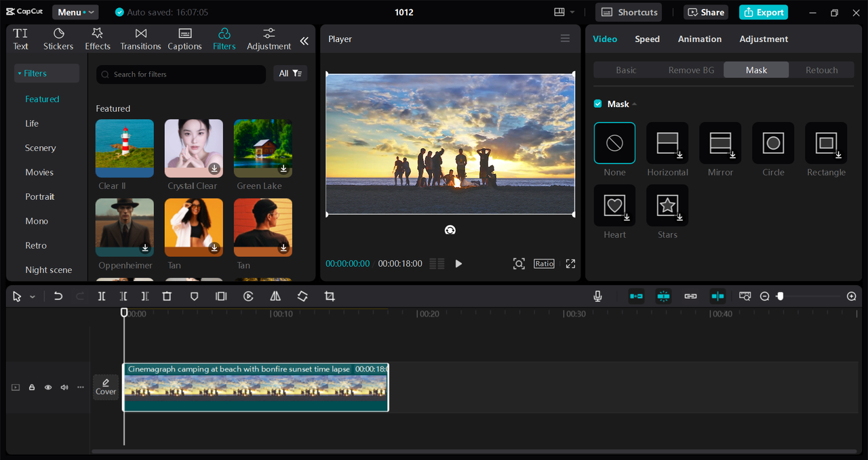Click the Search for filters field

click(181, 74)
